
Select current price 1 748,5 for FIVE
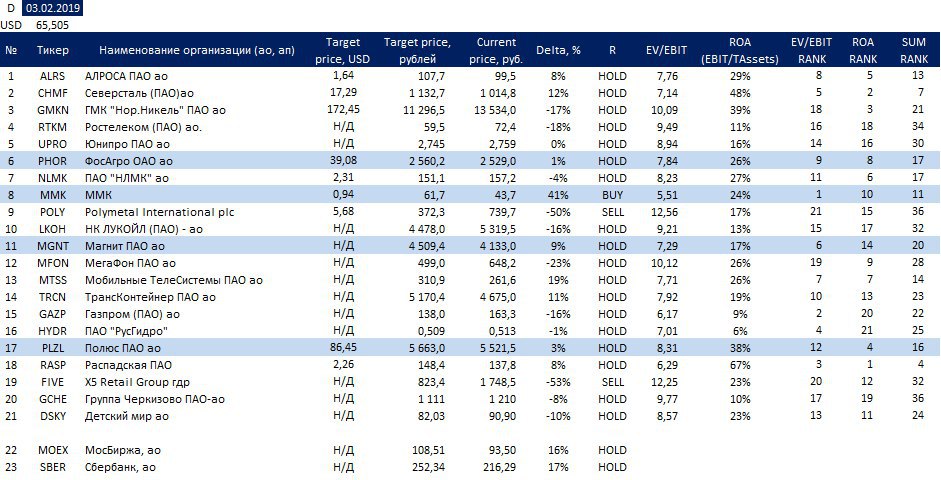click(x=496, y=382)
